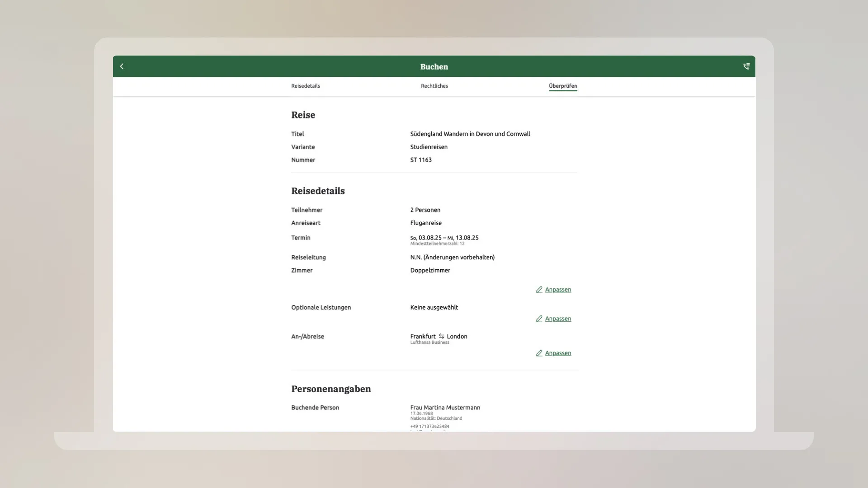Switch to the Reisedetails tab

pyautogui.click(x=306, y=86)
